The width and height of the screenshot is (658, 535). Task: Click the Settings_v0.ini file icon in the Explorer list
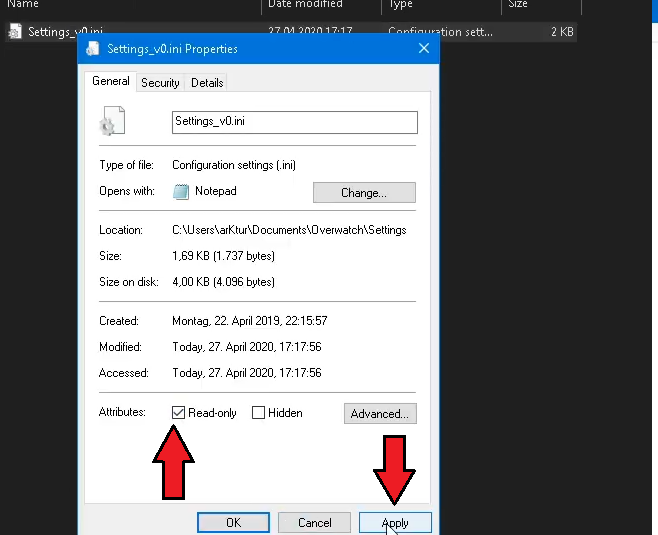pyautogui.click(x=15, y=31)
